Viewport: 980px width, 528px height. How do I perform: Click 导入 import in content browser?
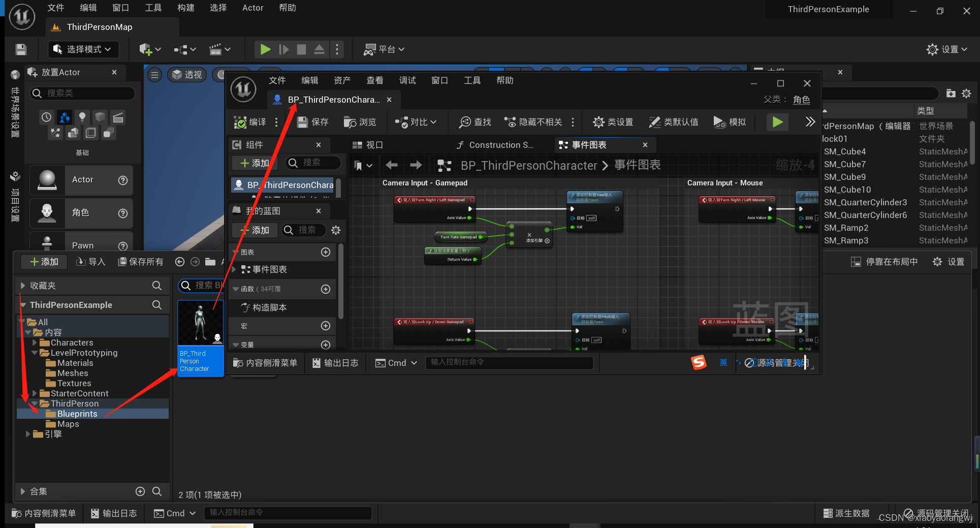[x=90, y=262]
